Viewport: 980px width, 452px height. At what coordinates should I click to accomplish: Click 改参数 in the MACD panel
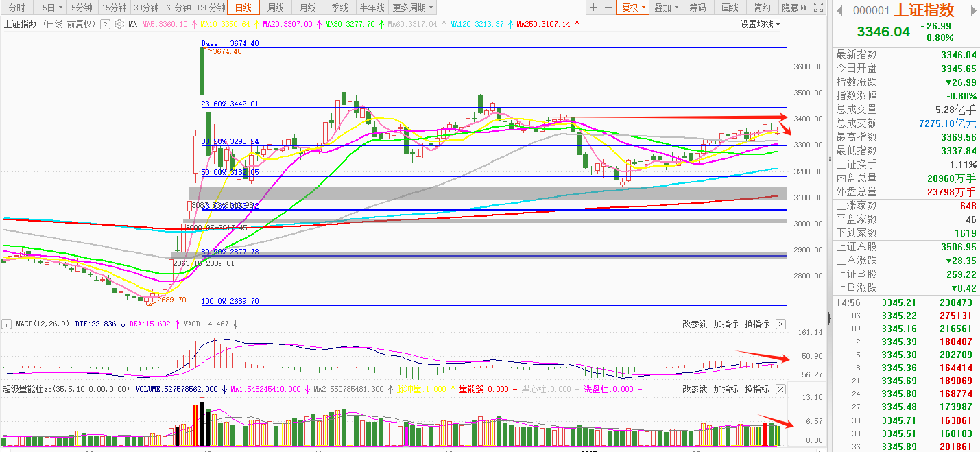point(695,324)
